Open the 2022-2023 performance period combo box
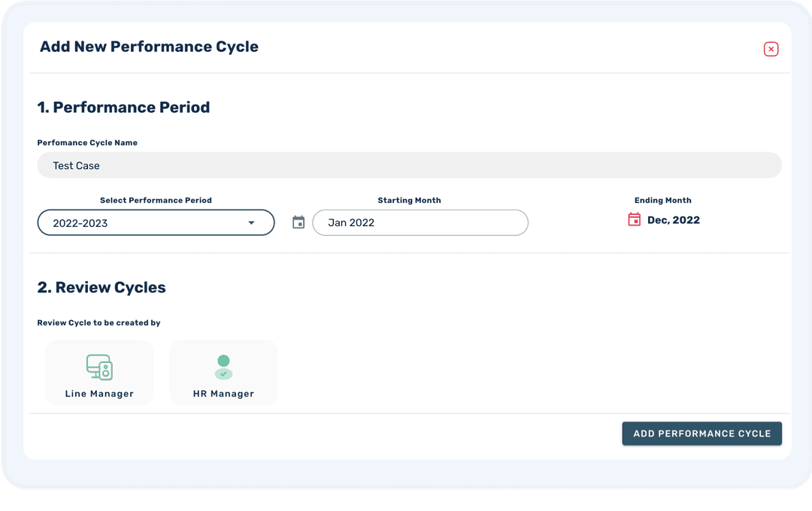The height and width of the screenshot is (511, 812). (x=143, y=222)
